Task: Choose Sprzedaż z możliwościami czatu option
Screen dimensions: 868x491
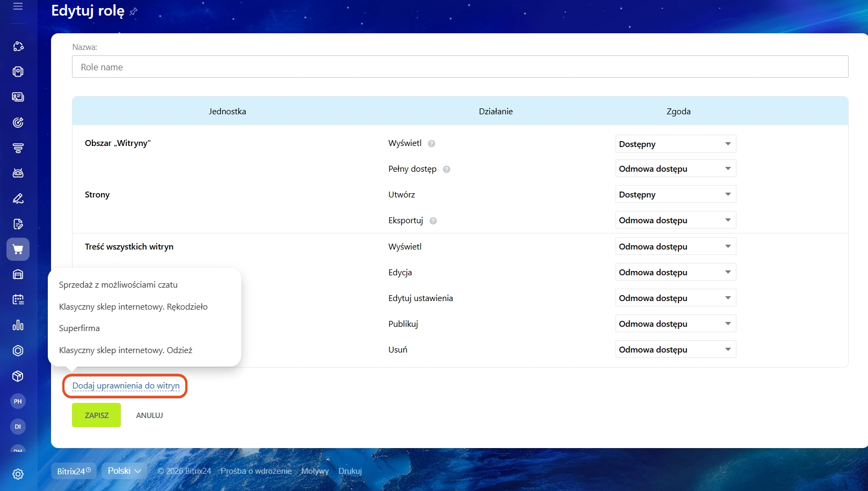Action: 118,284
